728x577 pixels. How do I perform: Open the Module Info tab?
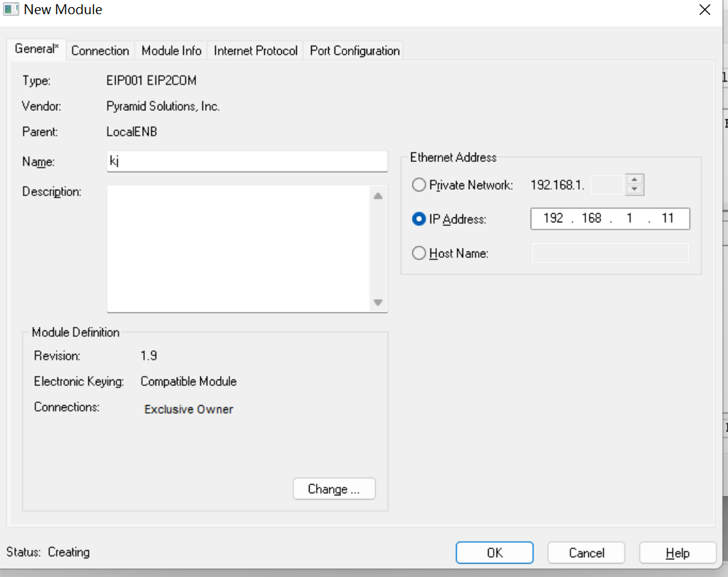click(x=171, y=50)
